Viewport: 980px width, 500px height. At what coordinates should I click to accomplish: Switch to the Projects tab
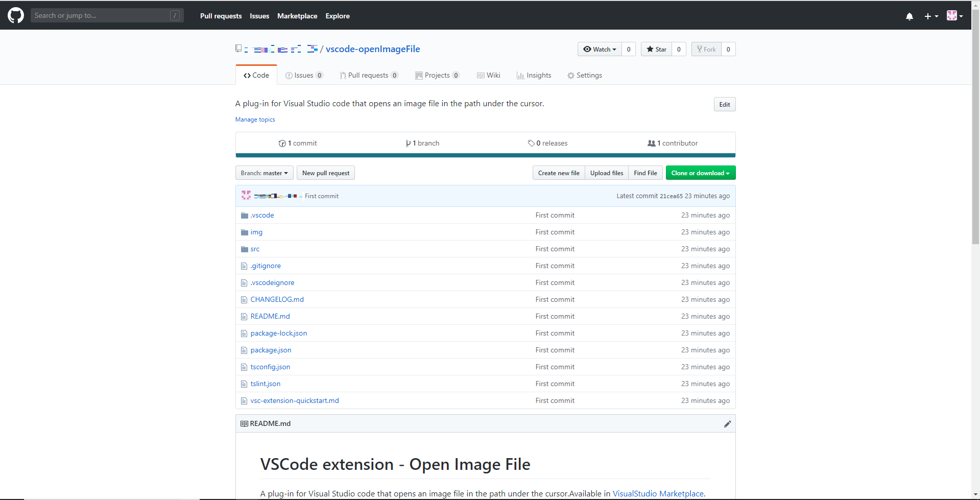point(437,75)
